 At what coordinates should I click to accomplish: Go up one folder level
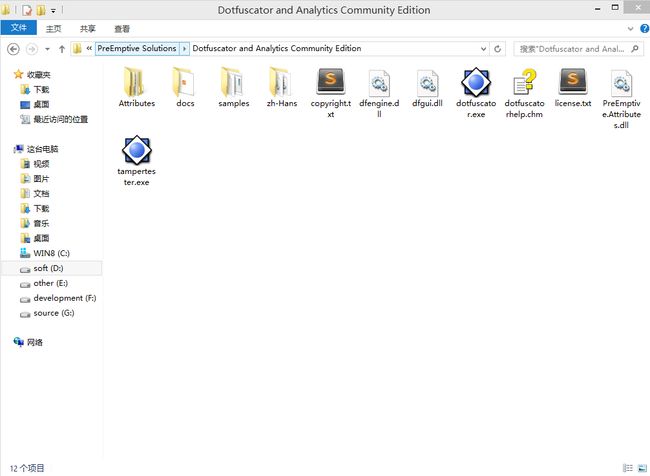tap(62, 49)
